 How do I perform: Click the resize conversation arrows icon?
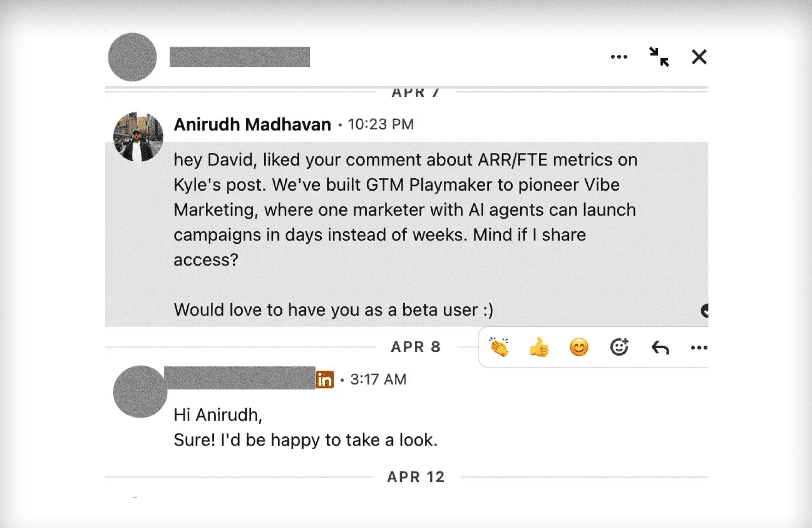(658, 57)
